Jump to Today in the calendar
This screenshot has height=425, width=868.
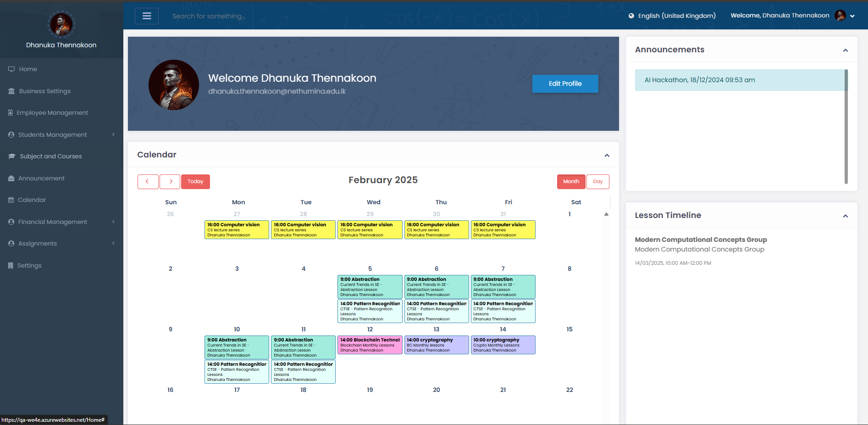click(x=195, y=182)
